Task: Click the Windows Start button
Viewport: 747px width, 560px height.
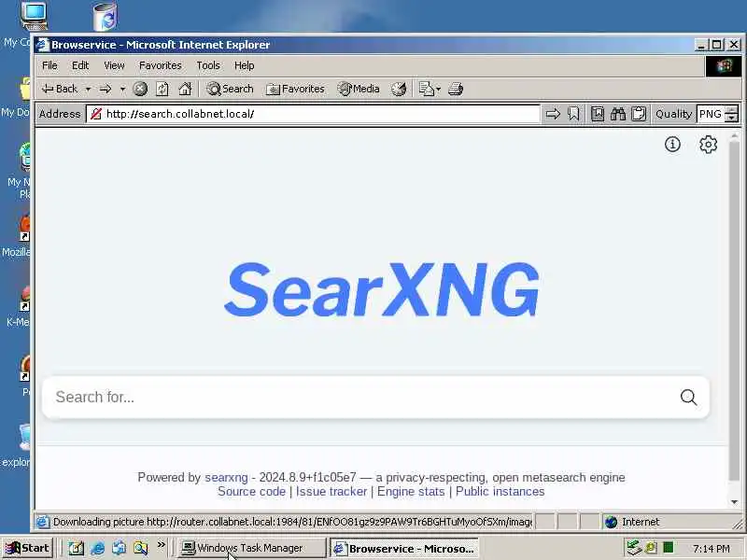Action: [x=28, y=548]
